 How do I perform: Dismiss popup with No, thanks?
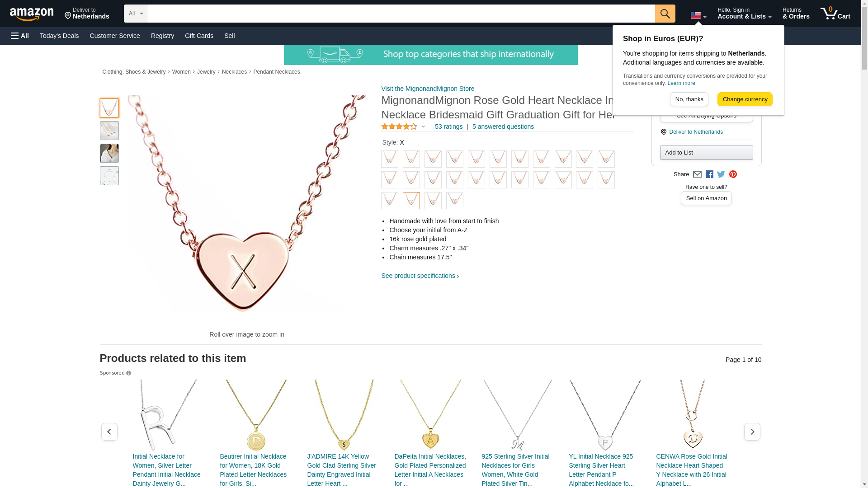click(x=689, y=99)
